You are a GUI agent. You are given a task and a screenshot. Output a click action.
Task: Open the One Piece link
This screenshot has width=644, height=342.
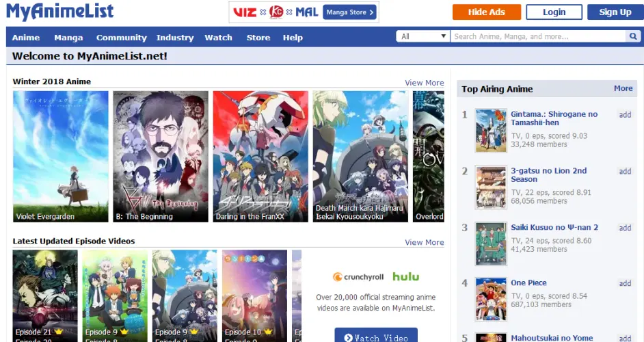point(528,282)
